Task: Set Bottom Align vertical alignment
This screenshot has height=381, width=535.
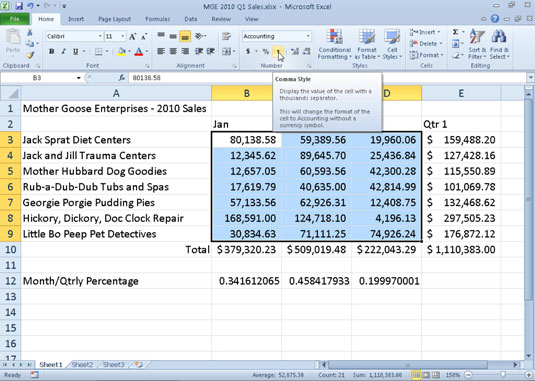Action: (x=185, y=36)
